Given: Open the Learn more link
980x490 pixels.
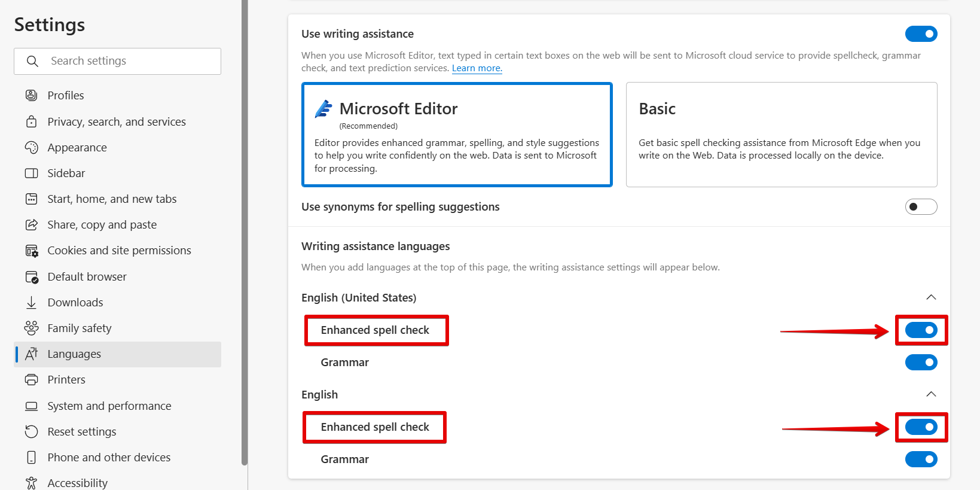Looking at the screenshot, I should [x=477, y=68].
